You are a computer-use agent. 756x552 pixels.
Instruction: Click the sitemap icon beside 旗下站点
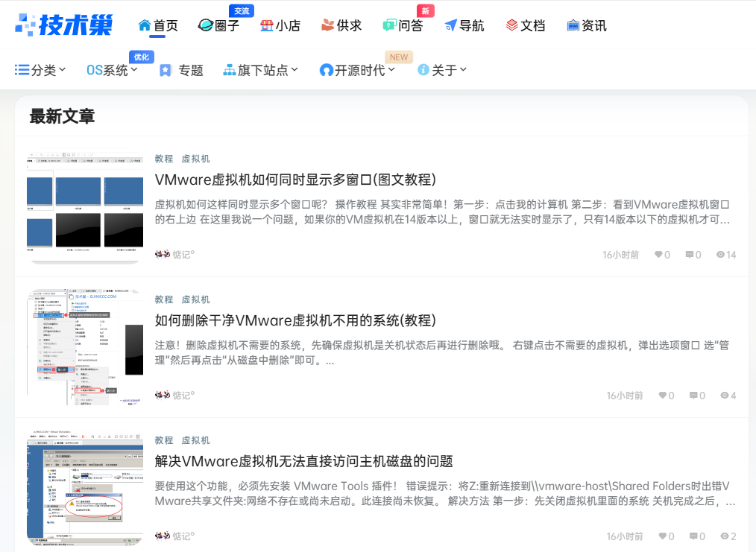[x=229, y=70]
